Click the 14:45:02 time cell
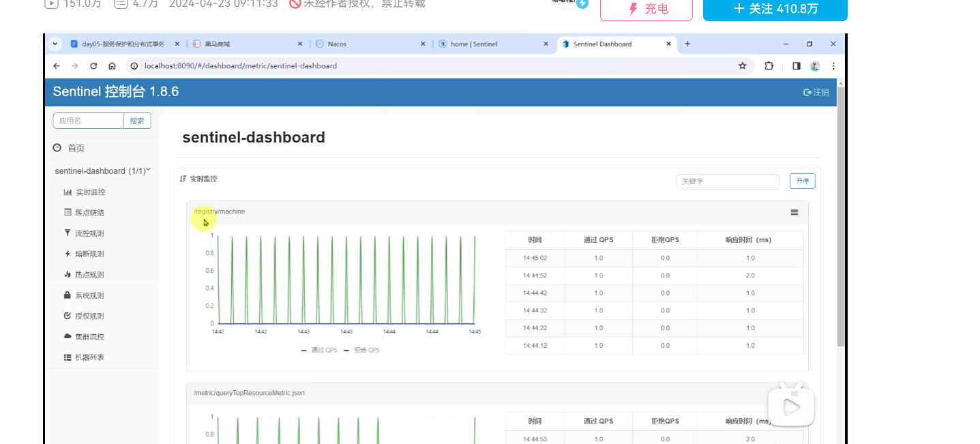The width and height of the screenshot is (980, 444). click(535, 258)
